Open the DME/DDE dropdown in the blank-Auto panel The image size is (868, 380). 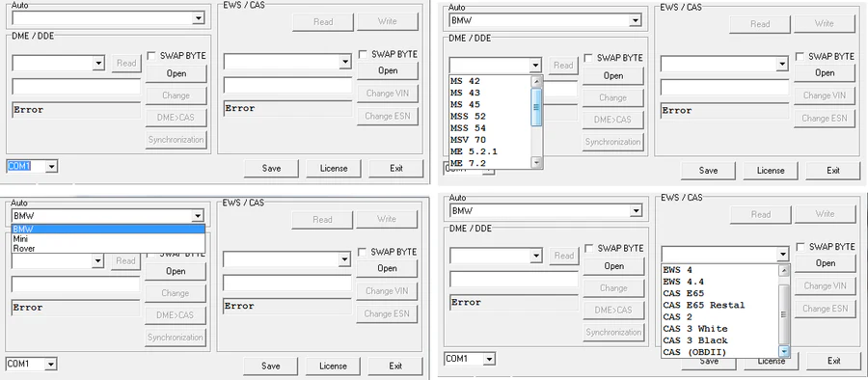pos(98,63)
